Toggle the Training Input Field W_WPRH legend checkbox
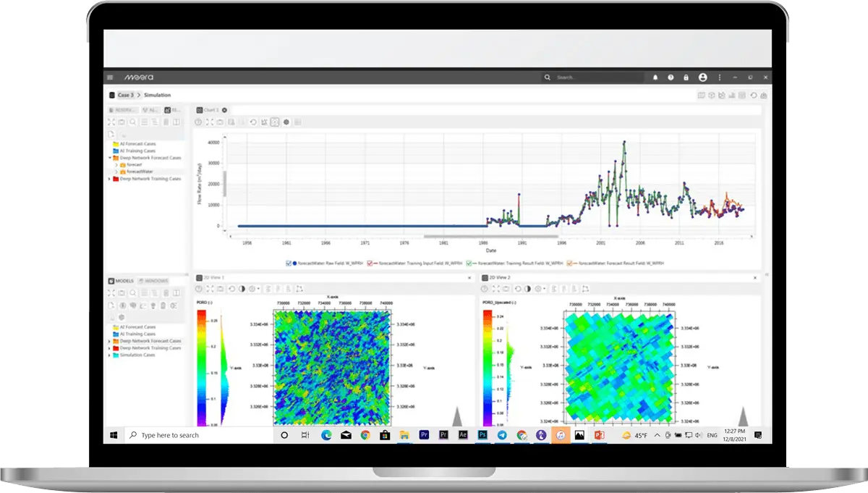 click(x=370, y=263)
